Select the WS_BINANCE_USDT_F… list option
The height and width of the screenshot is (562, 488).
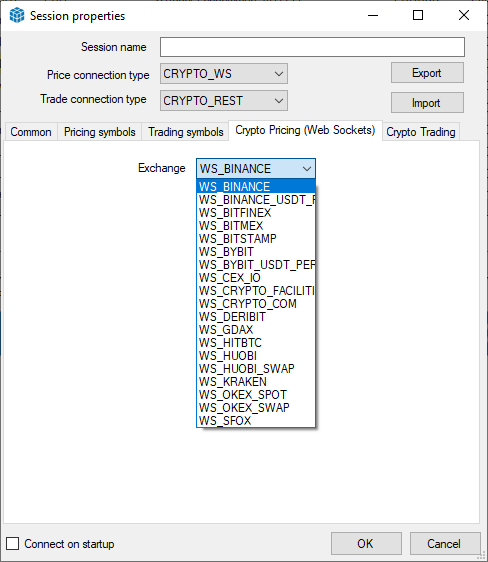click(x=256, y=200)
